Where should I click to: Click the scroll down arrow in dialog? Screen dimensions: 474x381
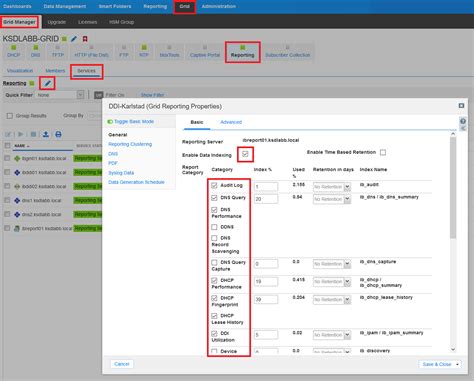(x=453, y=349)
